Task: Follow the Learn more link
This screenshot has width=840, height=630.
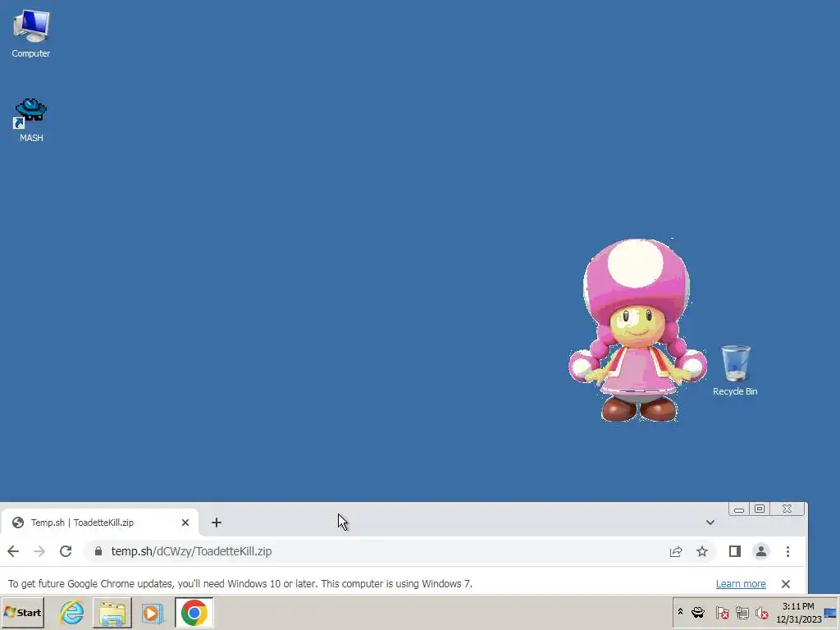Action: pyautogui.click(x=741, y=584)
